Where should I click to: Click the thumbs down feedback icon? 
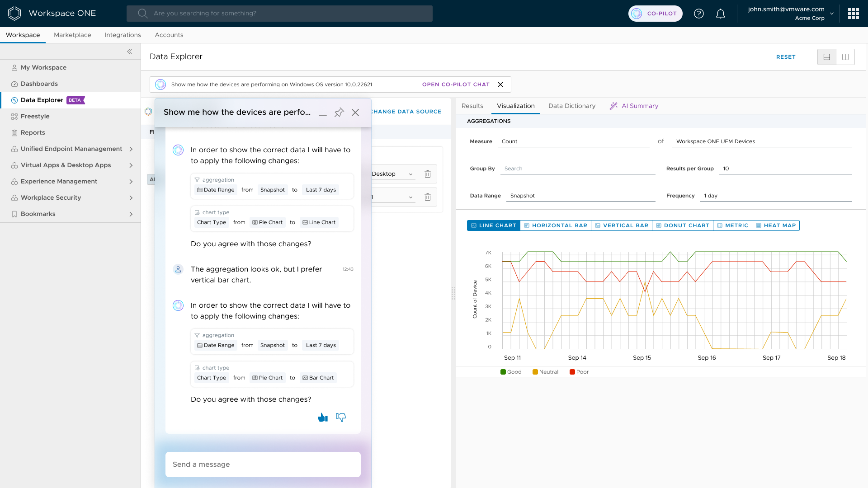(341, 418)
